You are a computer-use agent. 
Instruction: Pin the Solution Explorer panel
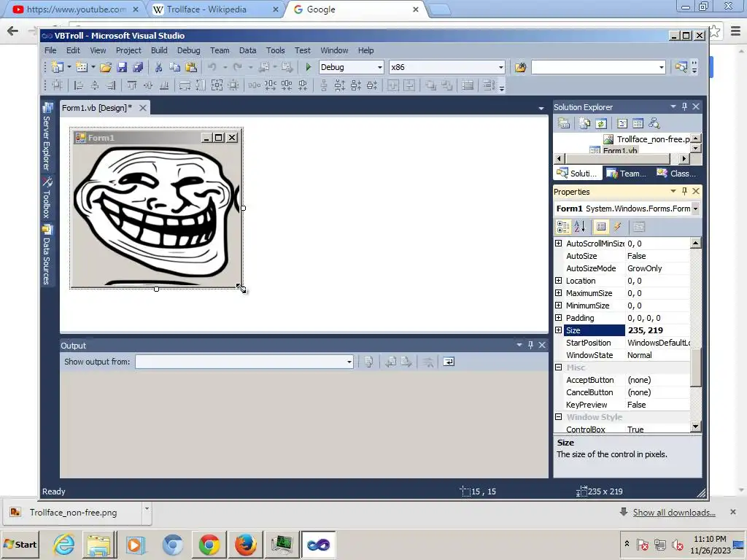click(684, 106)
